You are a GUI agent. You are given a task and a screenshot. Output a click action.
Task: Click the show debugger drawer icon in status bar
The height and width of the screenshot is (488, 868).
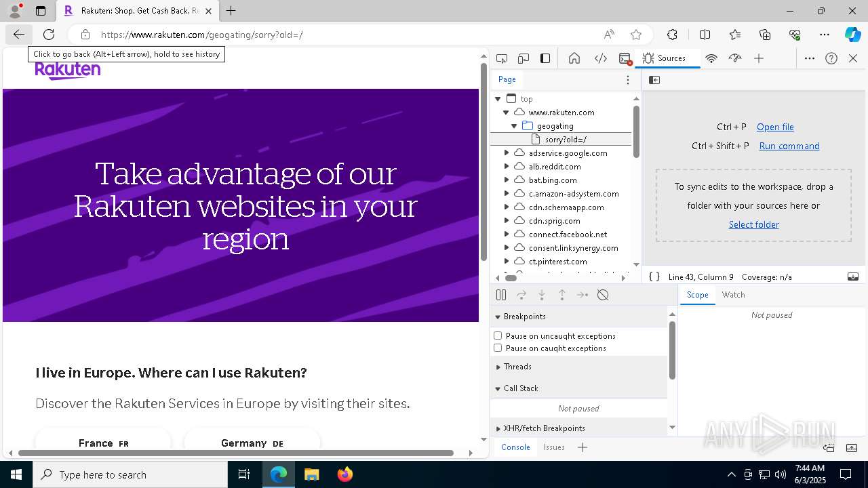coord(853,277)
